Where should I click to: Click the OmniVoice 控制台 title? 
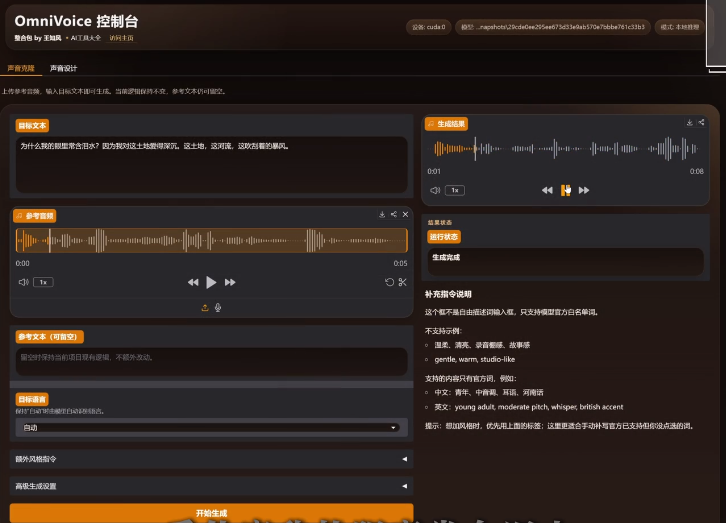click(76, 21)
